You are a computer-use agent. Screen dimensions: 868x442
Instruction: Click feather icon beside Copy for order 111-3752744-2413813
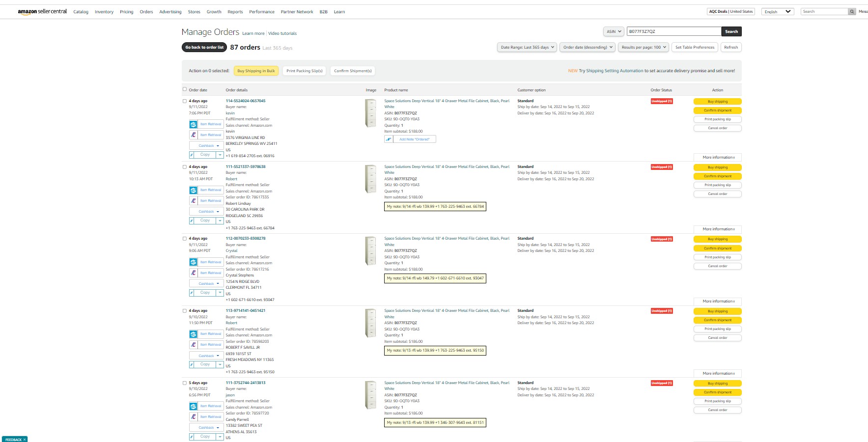pos(192,437)
